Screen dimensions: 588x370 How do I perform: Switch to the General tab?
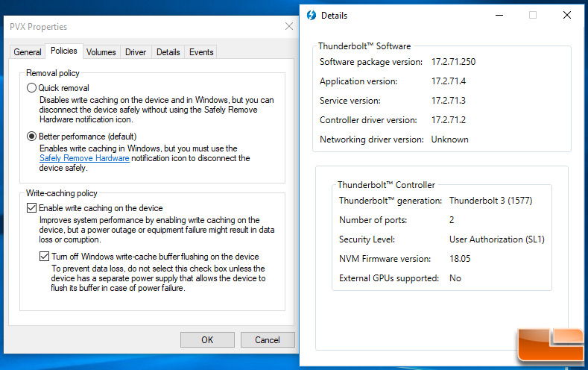(x=28, y=52)
